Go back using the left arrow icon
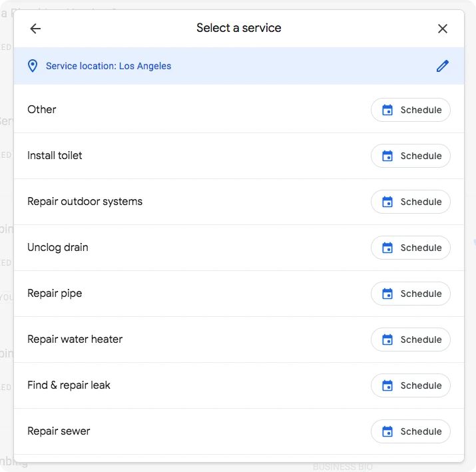 coord(35,29)
